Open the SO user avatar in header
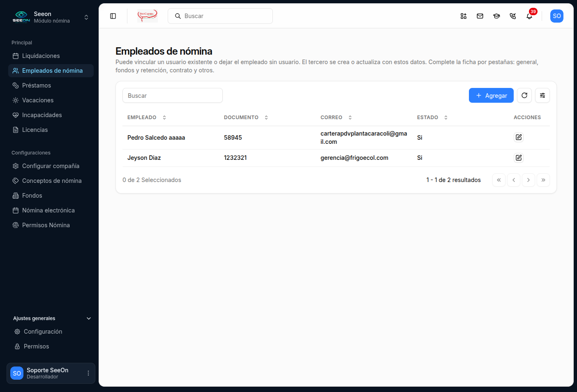 pyautogui.click(x=557, y=16)
